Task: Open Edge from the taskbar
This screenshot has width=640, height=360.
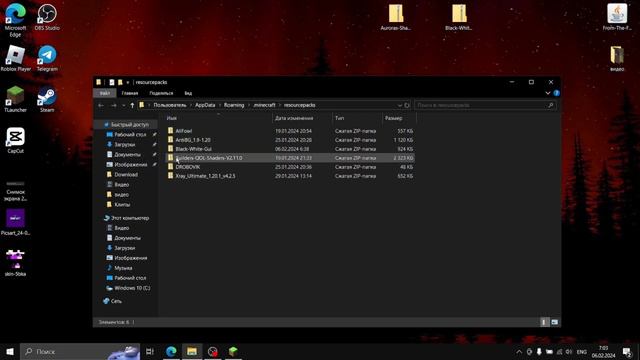Action: (x=171, y=351)
